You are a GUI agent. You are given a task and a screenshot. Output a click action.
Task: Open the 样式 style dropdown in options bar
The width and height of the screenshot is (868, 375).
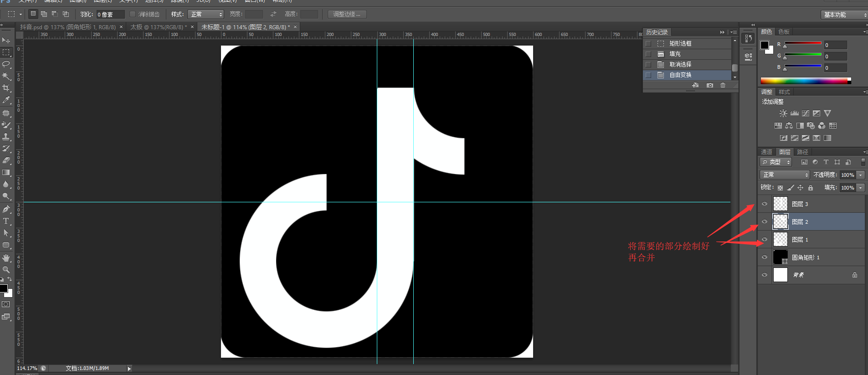coord(205,15)
